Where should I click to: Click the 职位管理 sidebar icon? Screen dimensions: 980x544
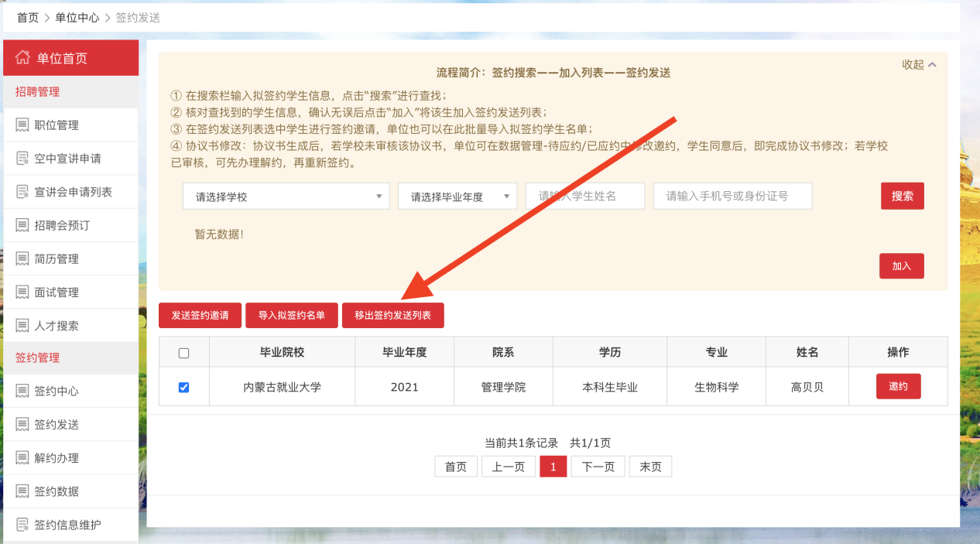(x=22, y=125)
